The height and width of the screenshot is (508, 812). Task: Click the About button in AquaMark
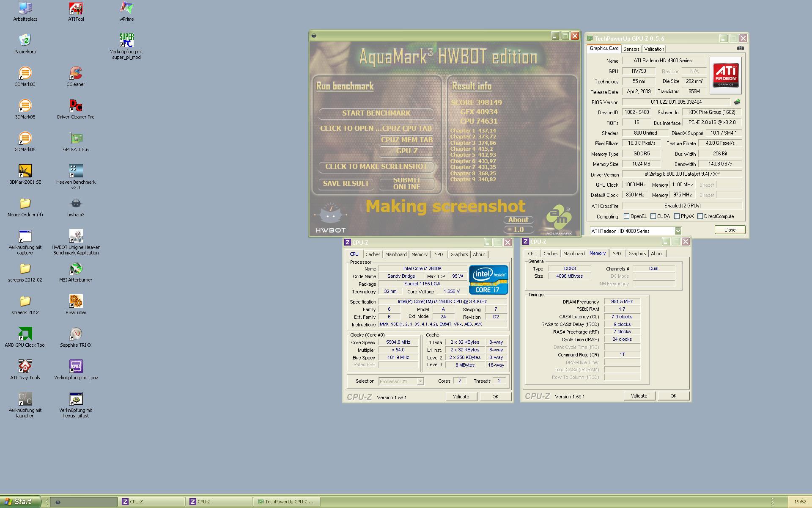[518, 220]
